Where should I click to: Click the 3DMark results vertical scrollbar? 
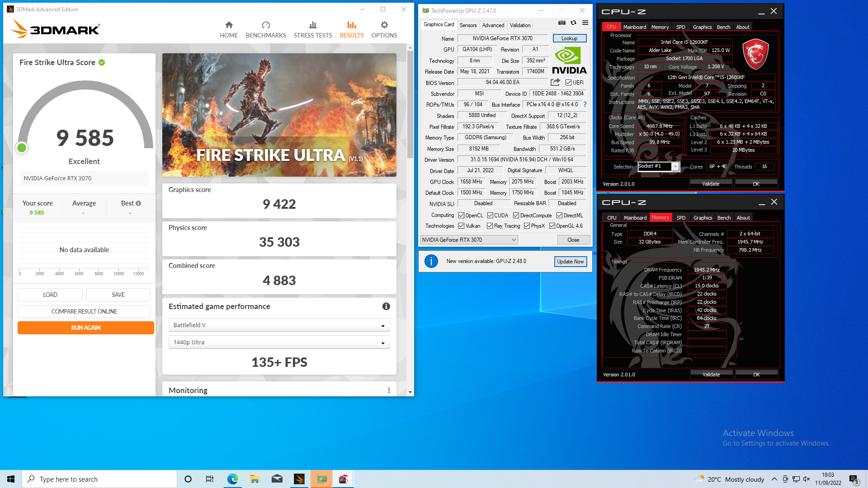point(410,104)
